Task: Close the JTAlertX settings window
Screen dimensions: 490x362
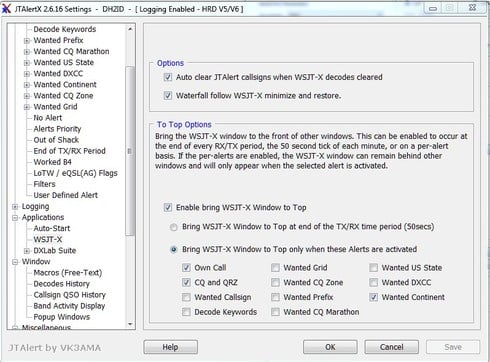Action: (x=472, y=8)
